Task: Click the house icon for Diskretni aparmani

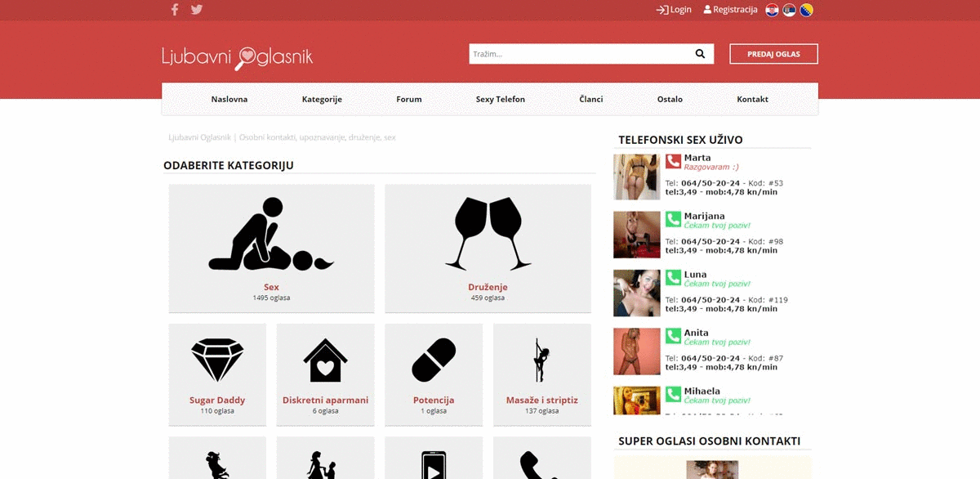Action: (x=325, y=360)
